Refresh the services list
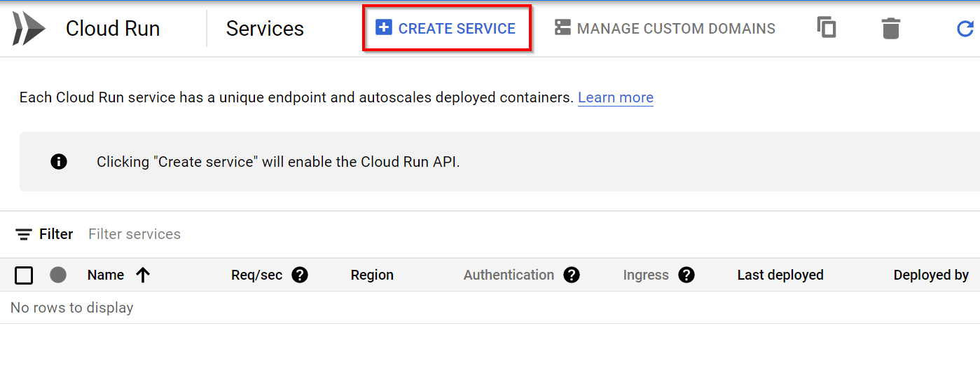 [x=965, y=29]
